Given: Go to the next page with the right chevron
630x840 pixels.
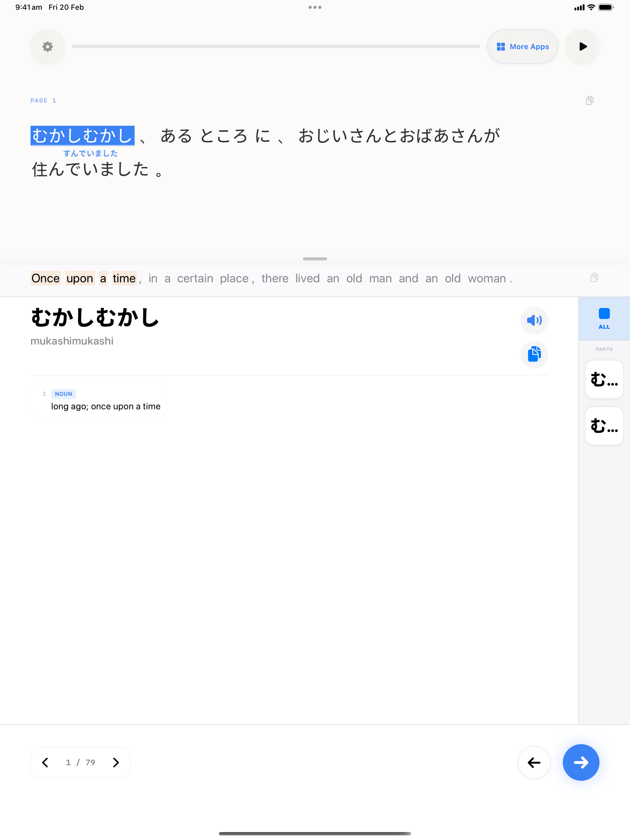Looking at the screenshot, I should [116, 762].
